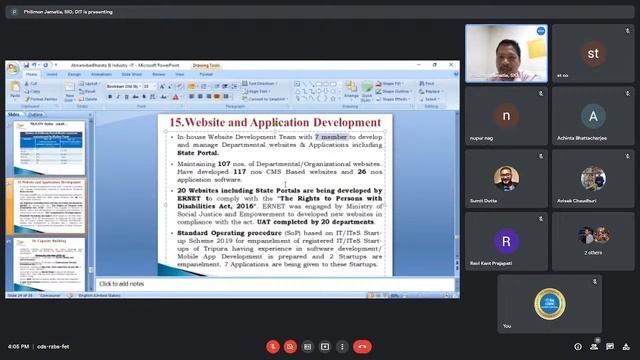Toggle Bold formatting
The image size is (640, 360).
click(x=110, y=97)
